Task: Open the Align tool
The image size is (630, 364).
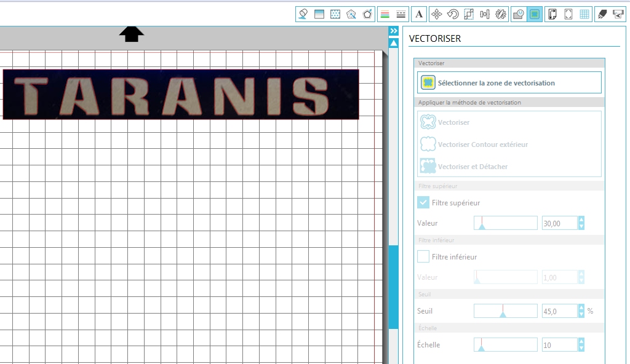Action: click(485, 15)
